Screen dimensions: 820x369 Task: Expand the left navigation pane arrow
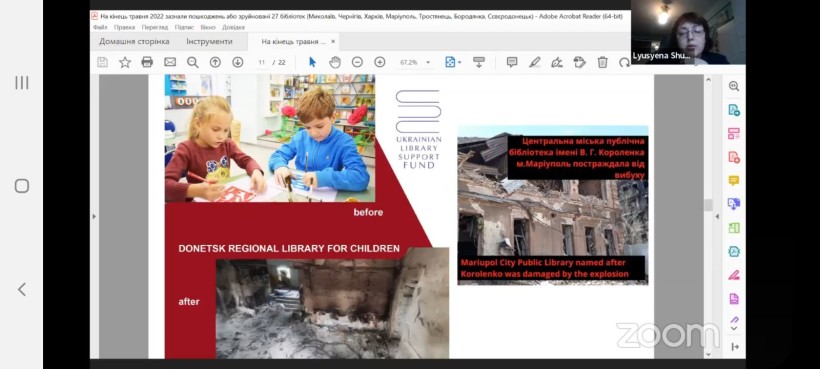(x=94, y=216)
